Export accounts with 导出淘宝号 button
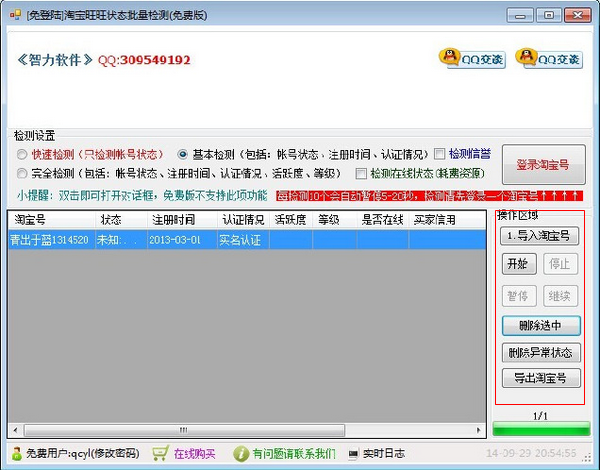This screenshot has width=600, height=470. click(x=540, y=378)
